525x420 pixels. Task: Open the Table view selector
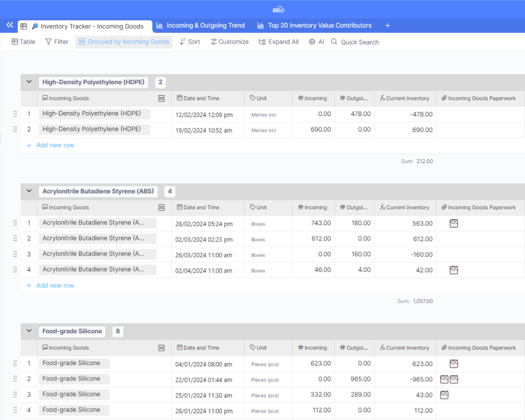pyautogui.click(x=24, y=42)
